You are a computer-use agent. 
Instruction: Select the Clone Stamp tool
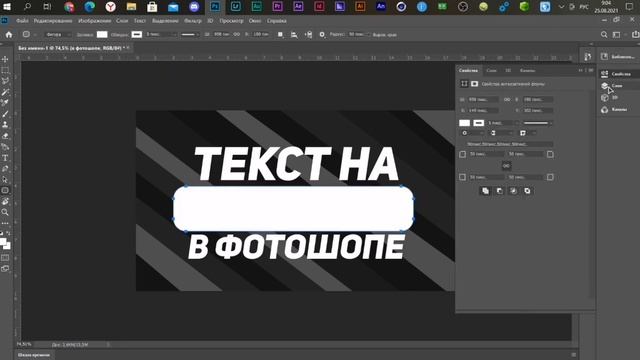coord(5,125)
